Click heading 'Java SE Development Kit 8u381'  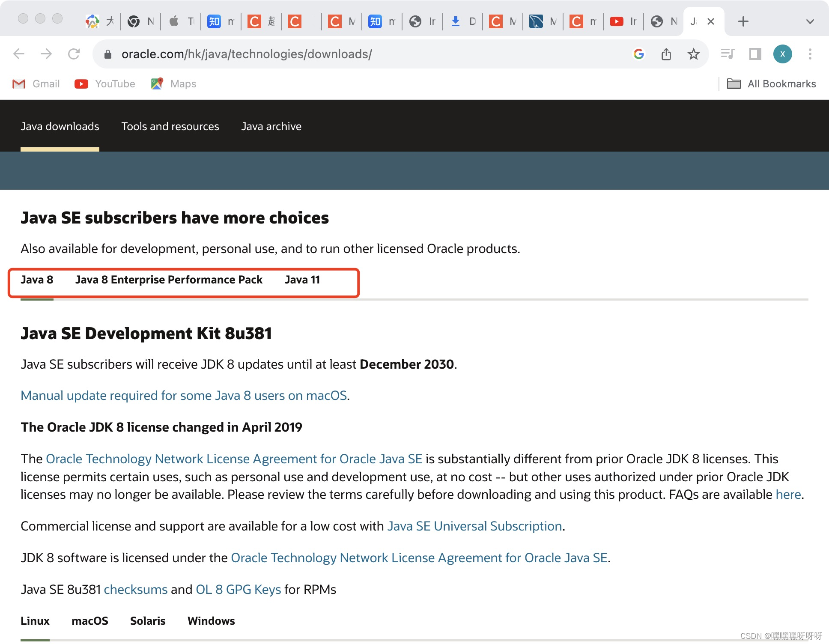click(x=146, y=333)
